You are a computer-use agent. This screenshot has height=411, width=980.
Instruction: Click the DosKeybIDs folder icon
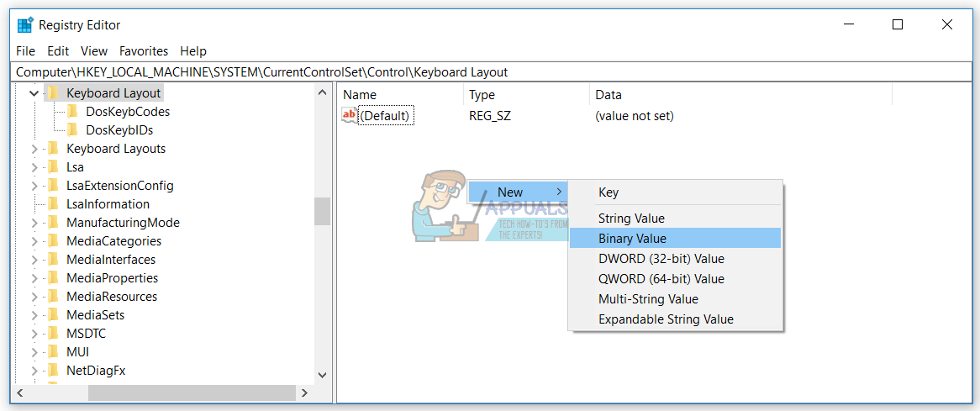[x=73, y=130]
